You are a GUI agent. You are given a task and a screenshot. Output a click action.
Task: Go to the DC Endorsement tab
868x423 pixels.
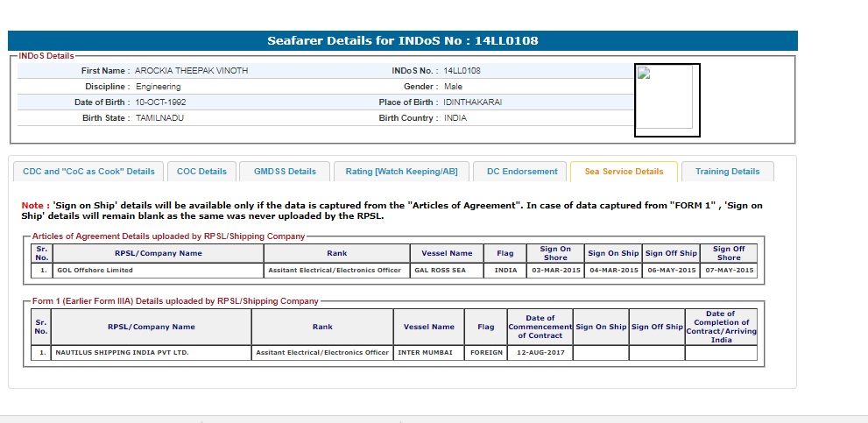pos(522,172)
